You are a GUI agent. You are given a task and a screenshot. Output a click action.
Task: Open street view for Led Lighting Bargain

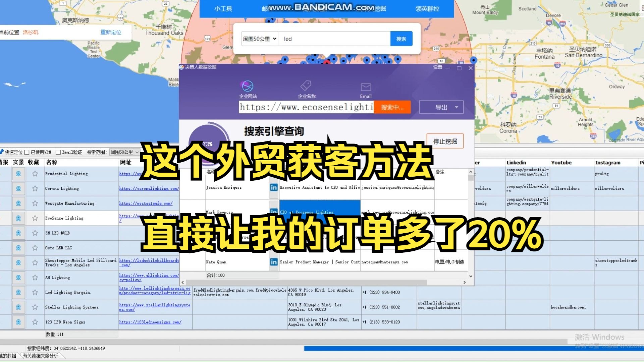click(x=18, y=292)
